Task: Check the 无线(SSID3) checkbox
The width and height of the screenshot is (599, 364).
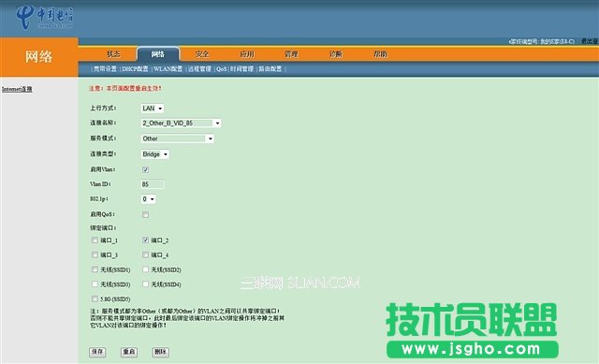Action: click(x=95, y=284)
